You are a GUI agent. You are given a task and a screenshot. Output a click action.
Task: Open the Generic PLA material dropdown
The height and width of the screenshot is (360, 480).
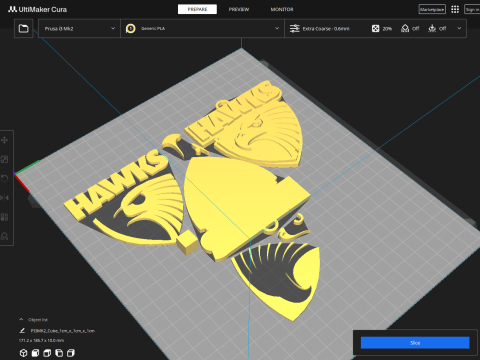pos(202,29)
